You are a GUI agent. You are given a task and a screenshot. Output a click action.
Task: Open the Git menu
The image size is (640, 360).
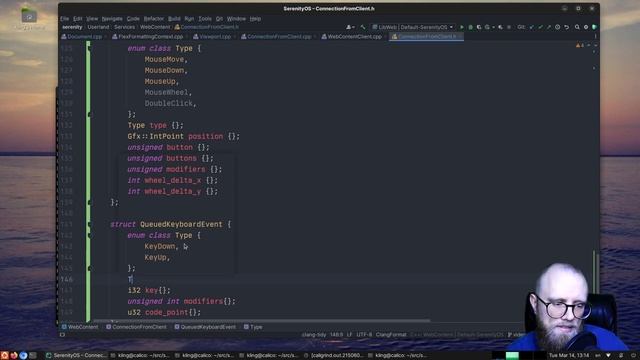(219, 19)
